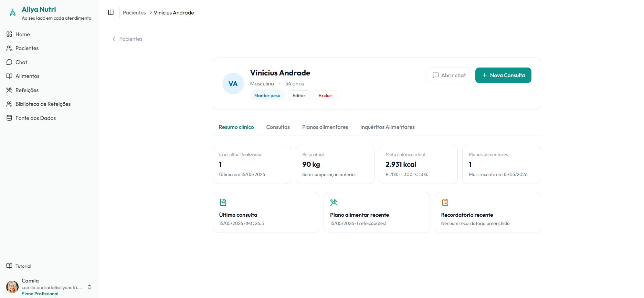Click the Vinícius Andrade breadcrumb
Image resolution: width=644 pixels, height=298 pixels.
coord(174,13)
